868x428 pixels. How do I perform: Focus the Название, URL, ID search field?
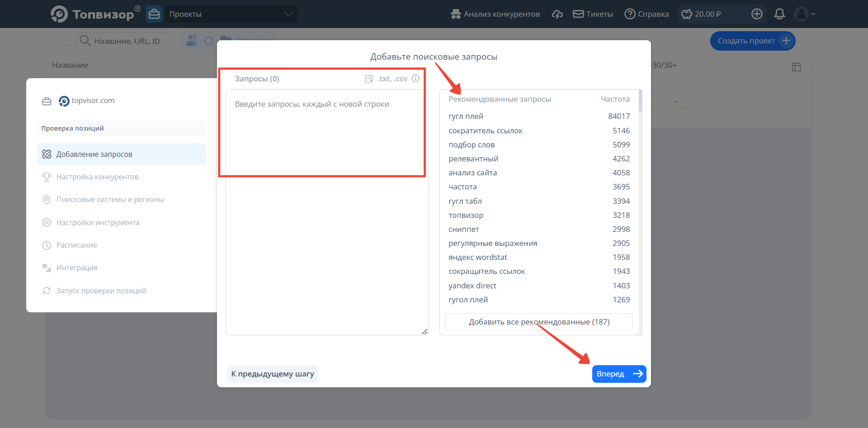point(125,41)
